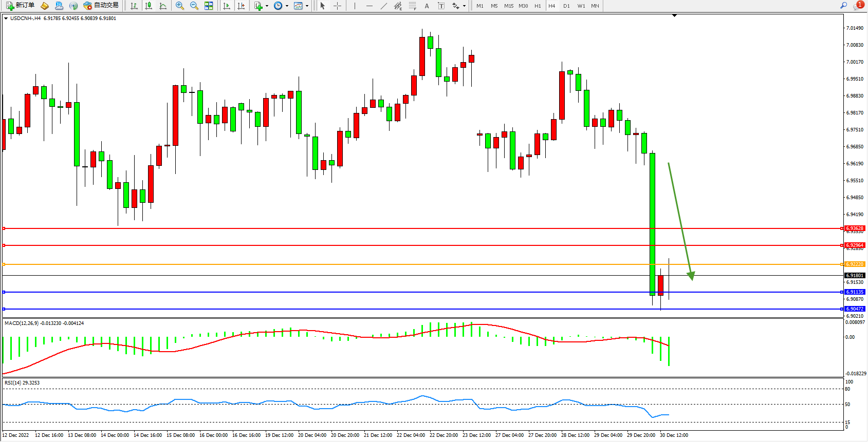Select the orange horizontal line price label 6.92220

[x=855, y=264]
